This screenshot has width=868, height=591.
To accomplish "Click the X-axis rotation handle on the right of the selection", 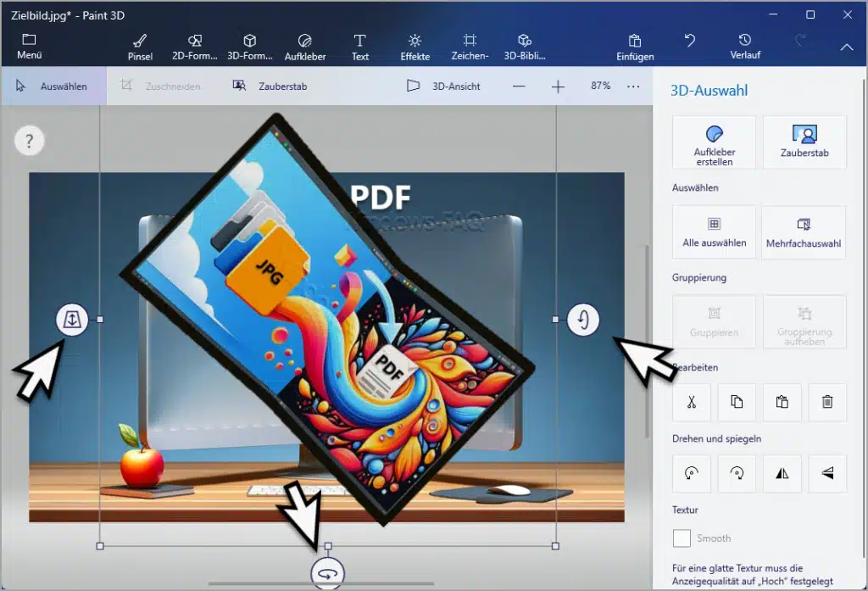I will tap(583, 320).
